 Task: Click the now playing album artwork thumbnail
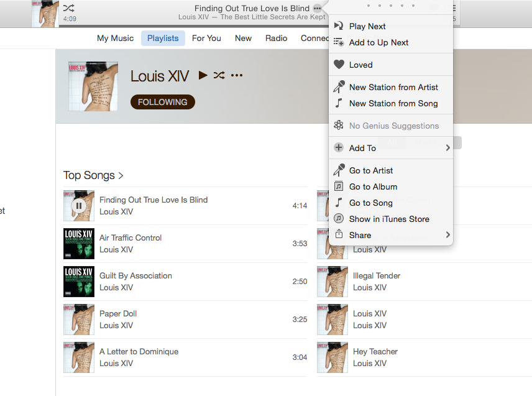tap(45, 14)
